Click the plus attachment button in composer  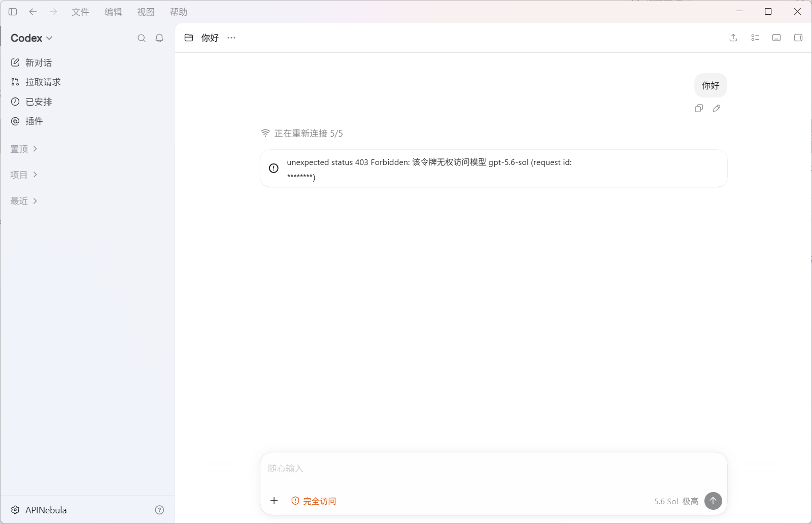pyautogui.click(x=274, y=501)
